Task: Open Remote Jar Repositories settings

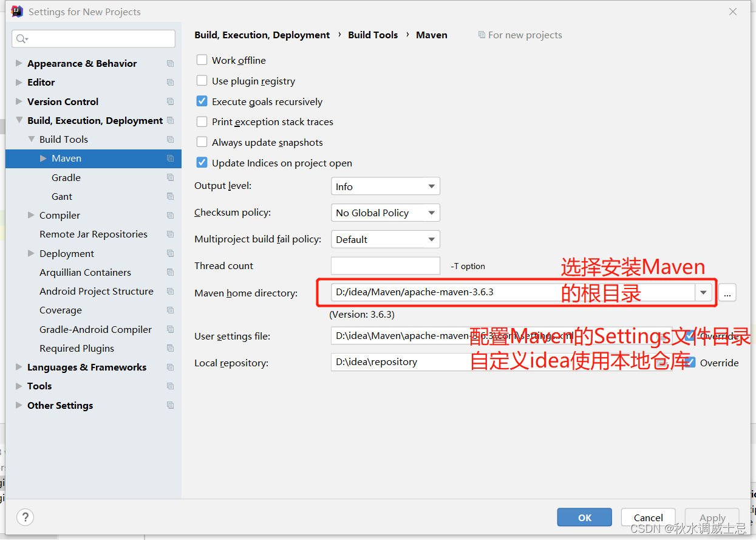Action: [x=94, y=234]
